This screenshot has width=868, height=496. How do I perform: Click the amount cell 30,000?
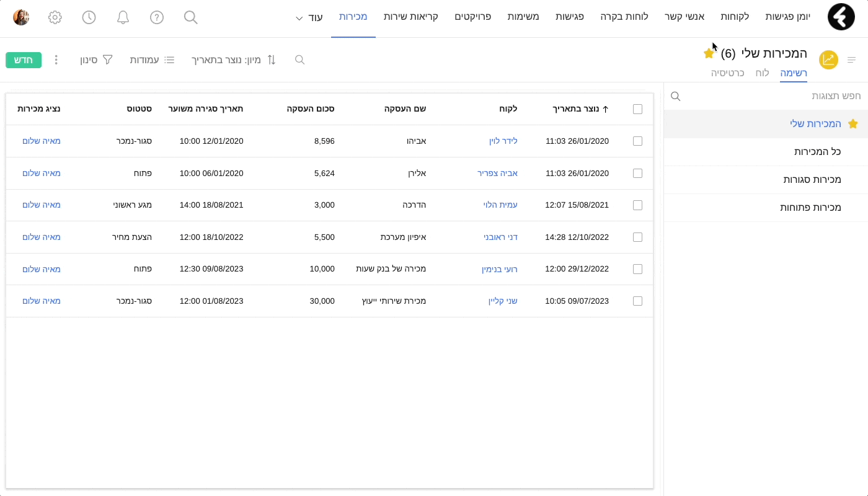pos(322,301)
